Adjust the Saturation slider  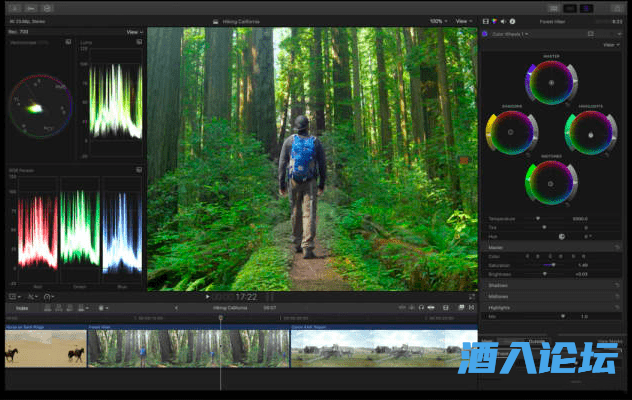pos(552,265)
